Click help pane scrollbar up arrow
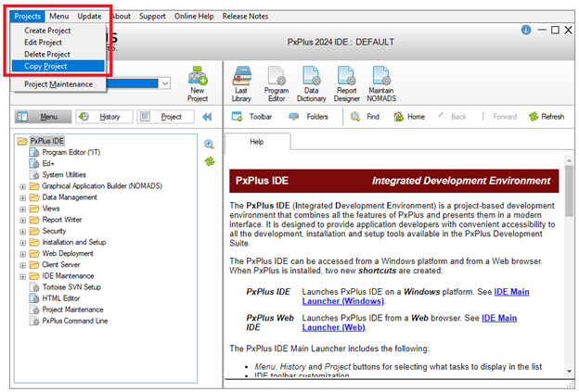 (x=569, y=160)
